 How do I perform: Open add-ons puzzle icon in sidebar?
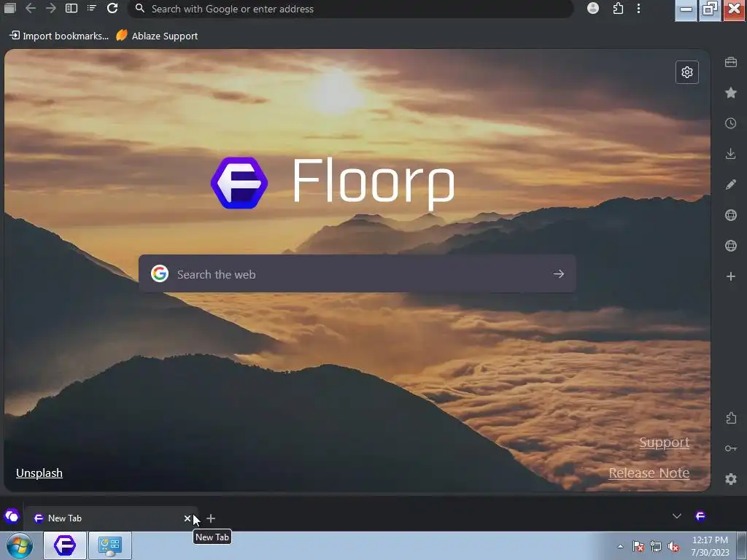point(731,418)
